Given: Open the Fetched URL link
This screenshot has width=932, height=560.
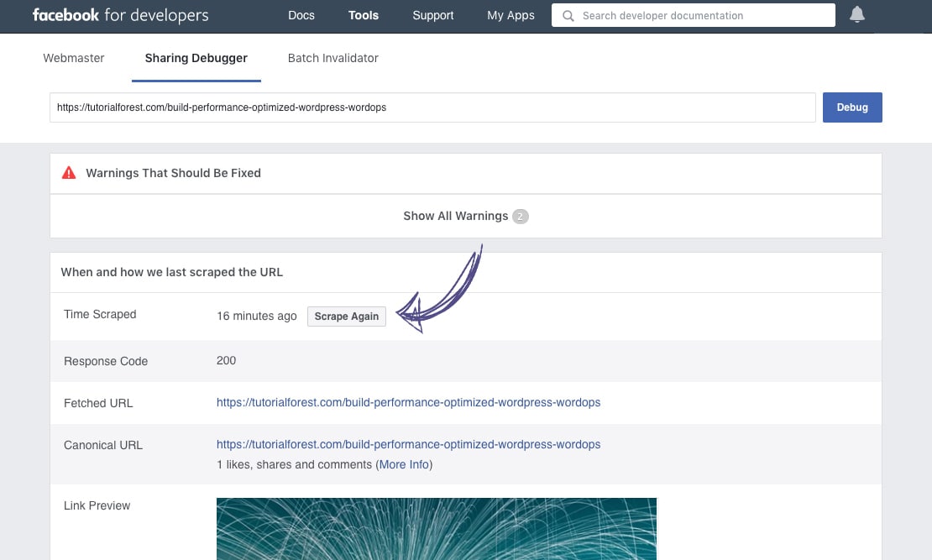Looking at the screenshot, I should coord(408,402).
